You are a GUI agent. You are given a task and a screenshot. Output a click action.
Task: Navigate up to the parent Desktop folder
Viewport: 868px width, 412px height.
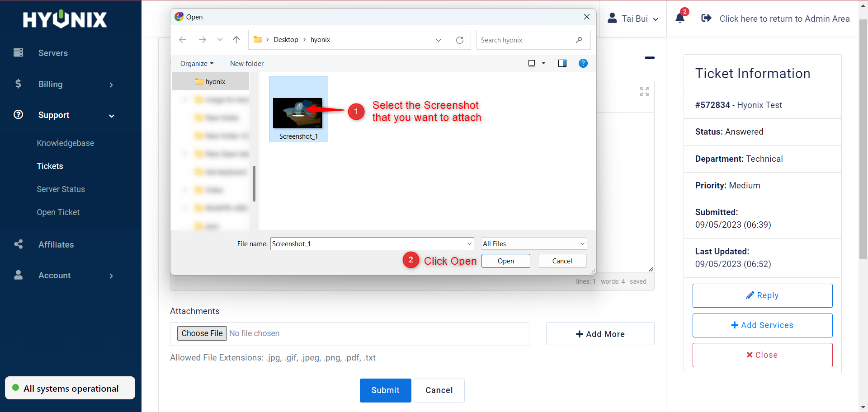(236, 40)
